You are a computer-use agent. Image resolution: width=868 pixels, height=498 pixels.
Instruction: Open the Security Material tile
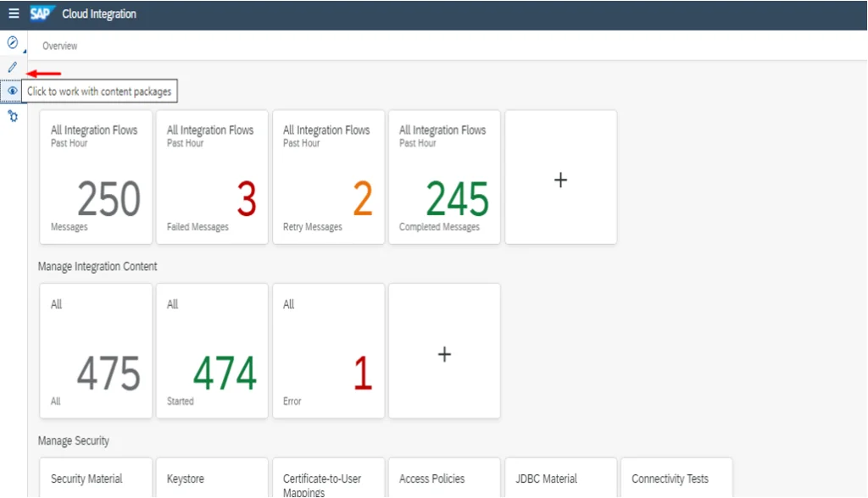(96, 479)
